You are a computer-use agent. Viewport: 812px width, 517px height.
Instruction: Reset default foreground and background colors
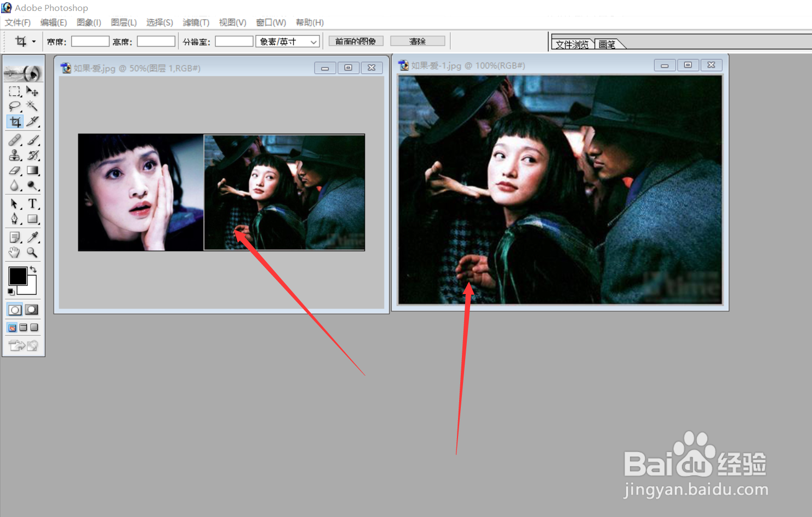click(x=11, y=292)
